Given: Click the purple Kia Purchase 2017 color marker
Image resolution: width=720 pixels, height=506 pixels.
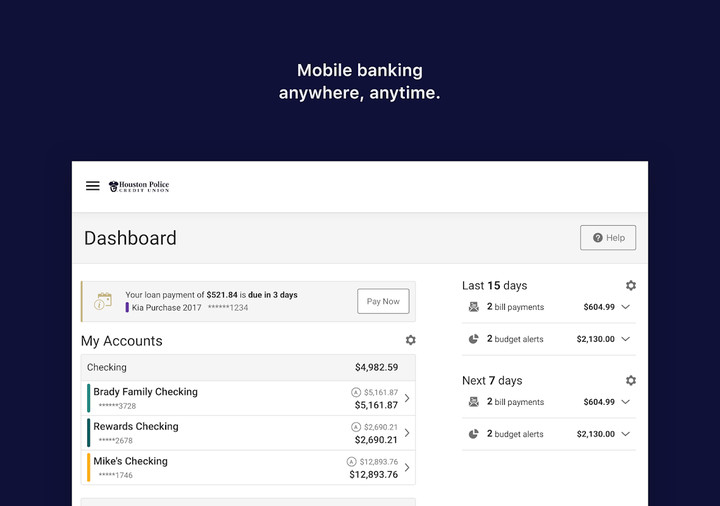Looking at the screenshot, I should [127, 307].
